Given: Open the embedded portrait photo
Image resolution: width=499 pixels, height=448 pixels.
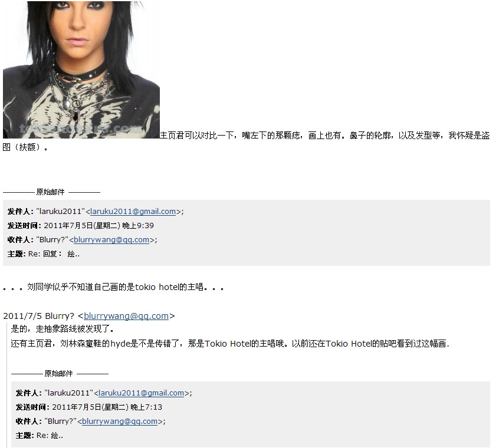Looking at the screenshot, I should point(81,70).
